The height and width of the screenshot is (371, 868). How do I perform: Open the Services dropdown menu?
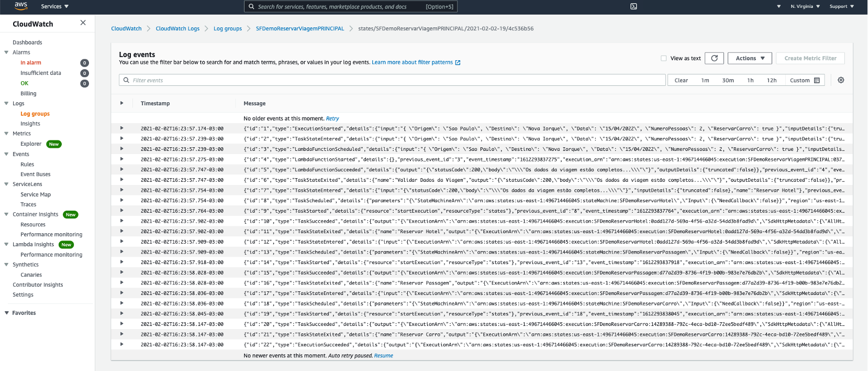click(x=54, y=6)
